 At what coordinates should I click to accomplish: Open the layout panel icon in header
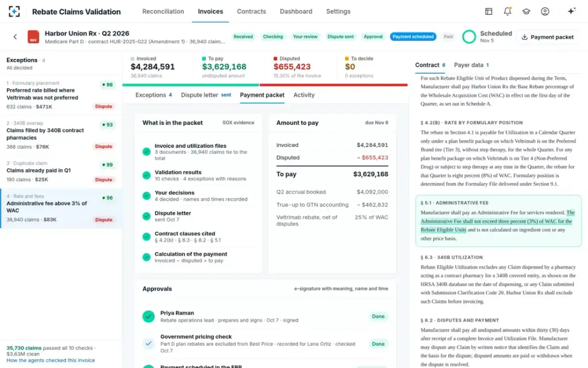point(489,11)
